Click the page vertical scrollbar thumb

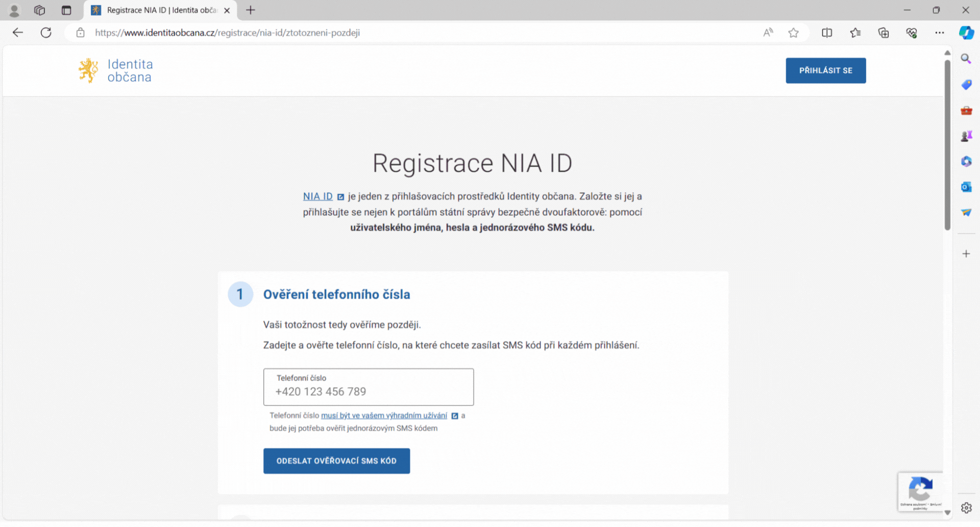(x=947, y=145)
